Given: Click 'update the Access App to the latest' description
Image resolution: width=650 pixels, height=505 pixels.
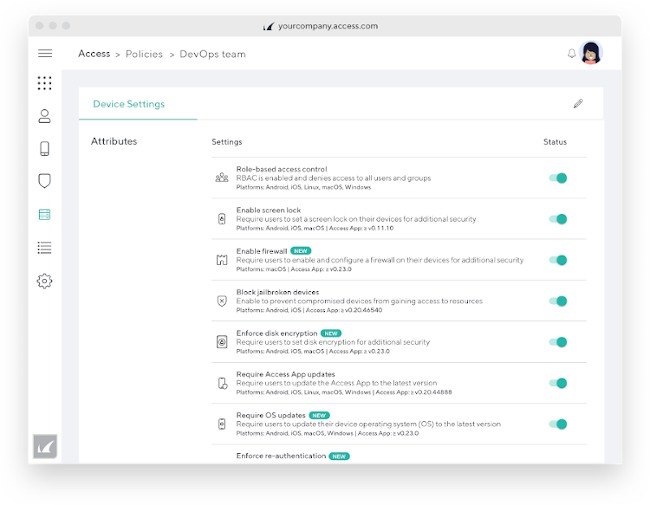Looking at the screenshot, I should [x=337, y=383].
